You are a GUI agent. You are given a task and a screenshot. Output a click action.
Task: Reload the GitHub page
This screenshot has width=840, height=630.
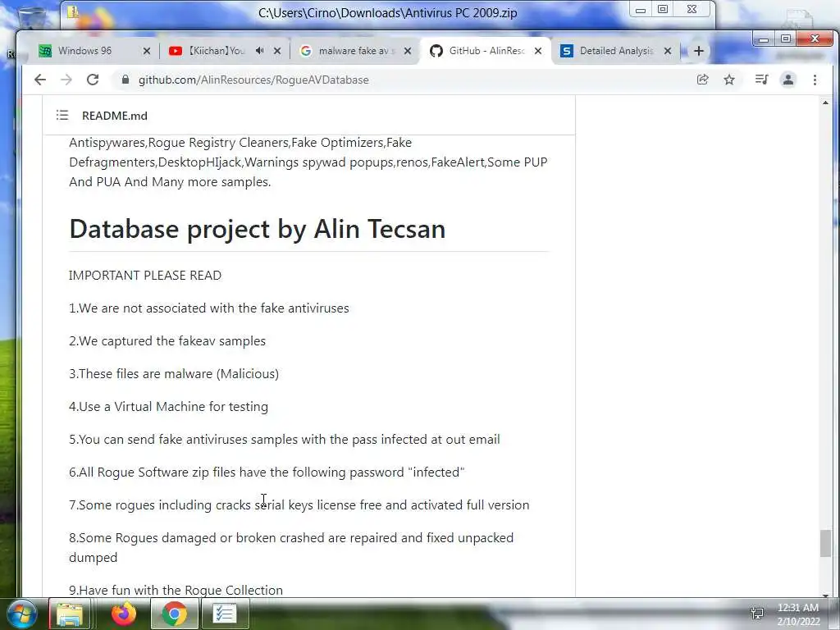click(x=93, y=80)
